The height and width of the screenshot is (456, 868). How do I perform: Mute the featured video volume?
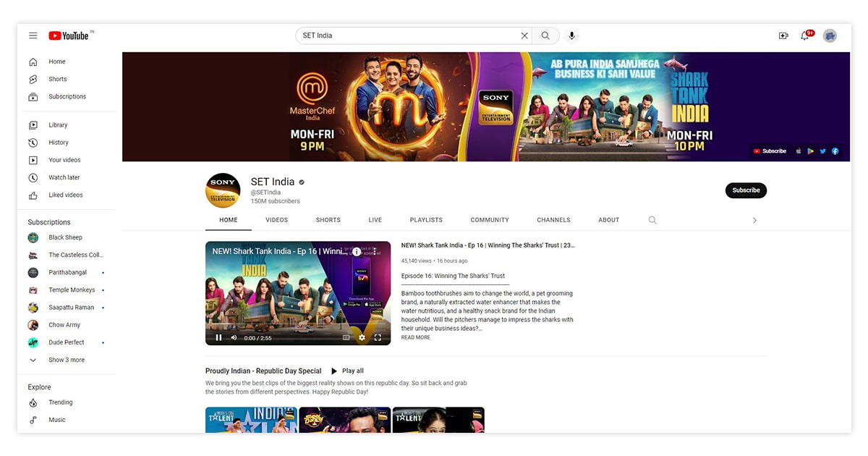point(234,337)
